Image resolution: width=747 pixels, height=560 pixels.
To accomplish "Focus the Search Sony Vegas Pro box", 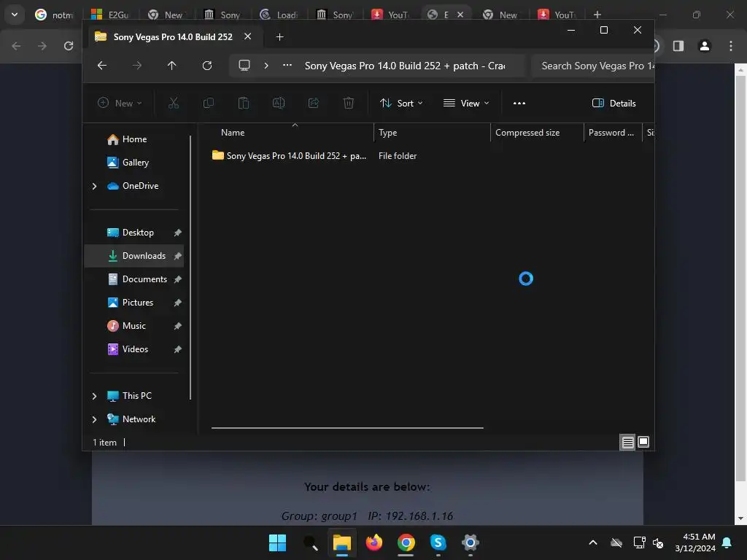I will click(593, 66).
